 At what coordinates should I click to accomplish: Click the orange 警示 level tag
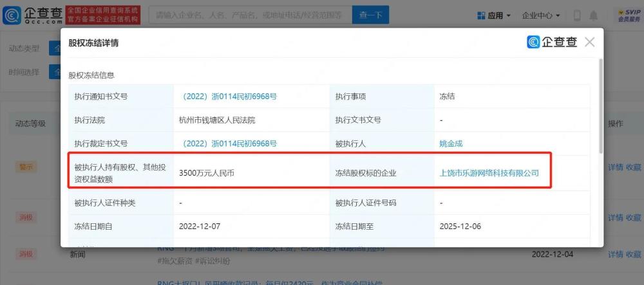(26, 167)
